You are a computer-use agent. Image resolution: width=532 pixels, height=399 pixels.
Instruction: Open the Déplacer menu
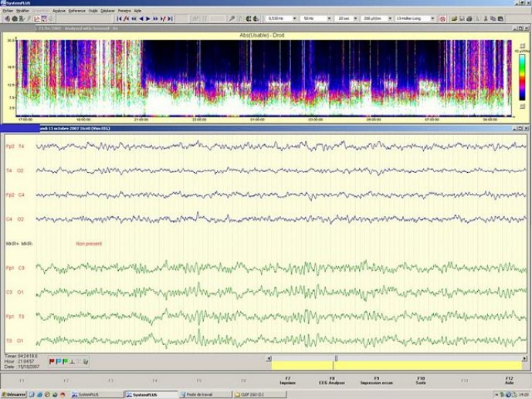108,11
